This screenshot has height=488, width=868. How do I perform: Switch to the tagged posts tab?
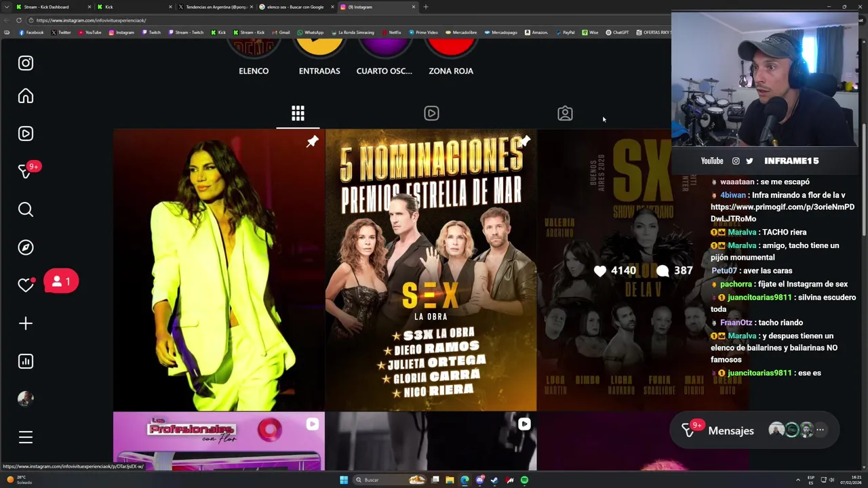pyautogui.click(x=565, y=113)
